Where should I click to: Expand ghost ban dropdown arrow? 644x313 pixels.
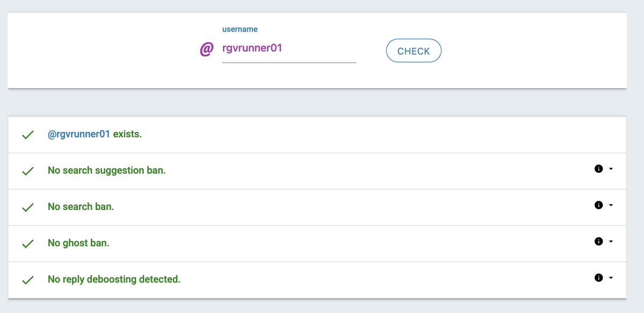[x=611, y=242]
